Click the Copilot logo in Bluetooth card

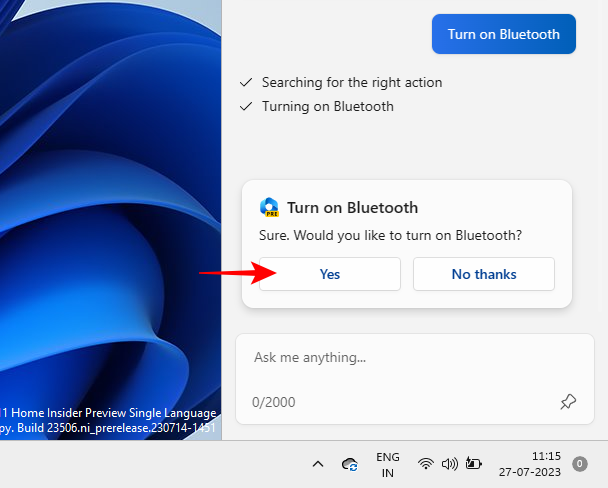269,208
